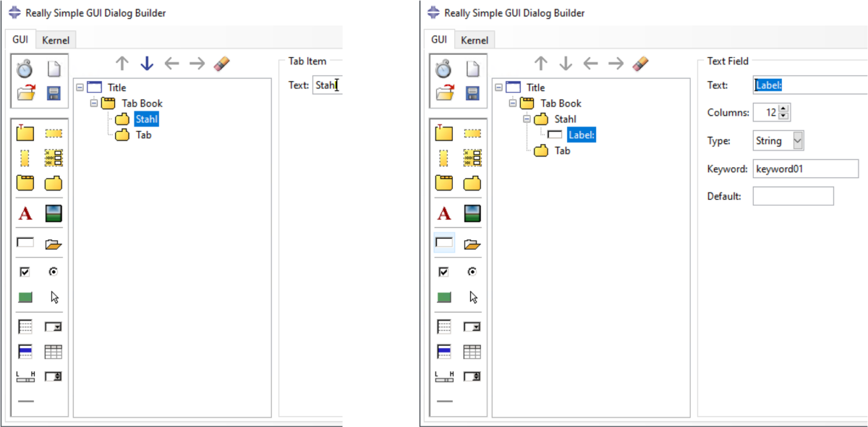Select the Combo Box widget
Screen dimensions: 868x427
point(53,326)
